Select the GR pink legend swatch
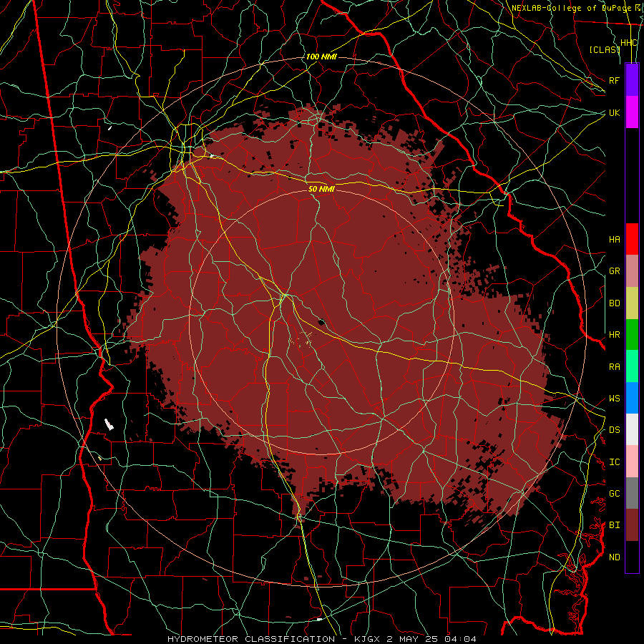 pyautogui.click(x=632, y=271)
